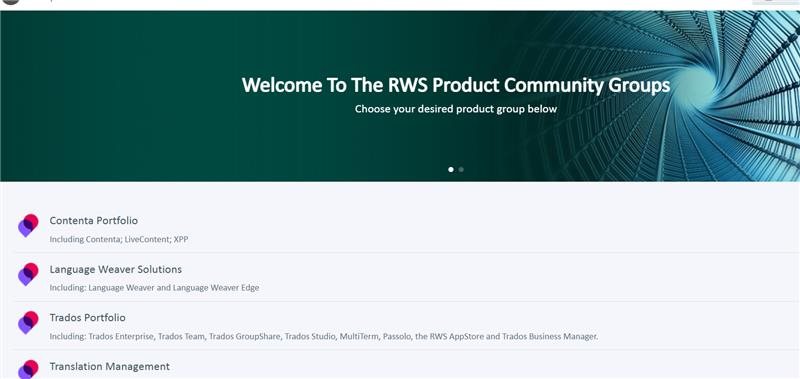Open the Language Weaver Solutions group

tap(115, 269)
